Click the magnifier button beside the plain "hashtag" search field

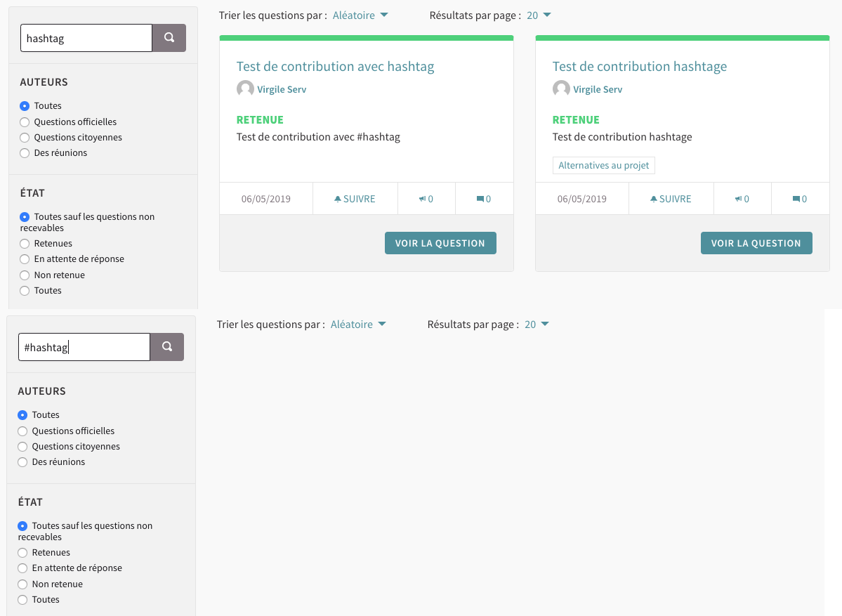[169, 38]
